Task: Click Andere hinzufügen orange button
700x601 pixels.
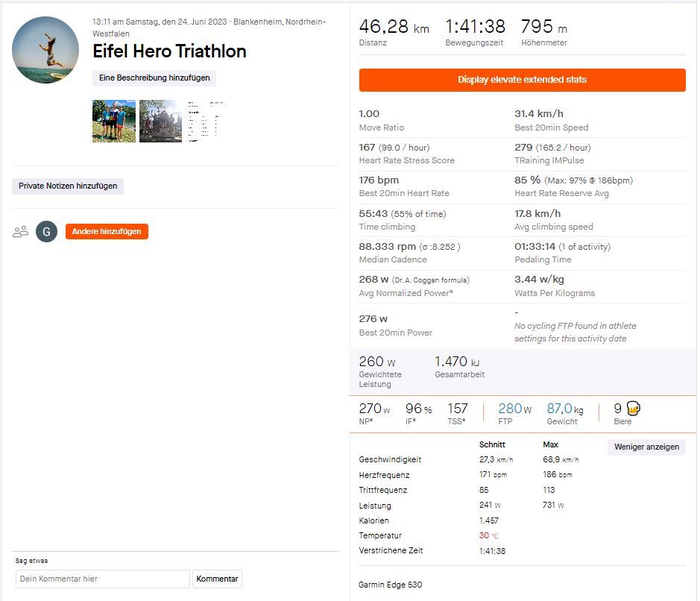Action: click(x=107, y=232)
